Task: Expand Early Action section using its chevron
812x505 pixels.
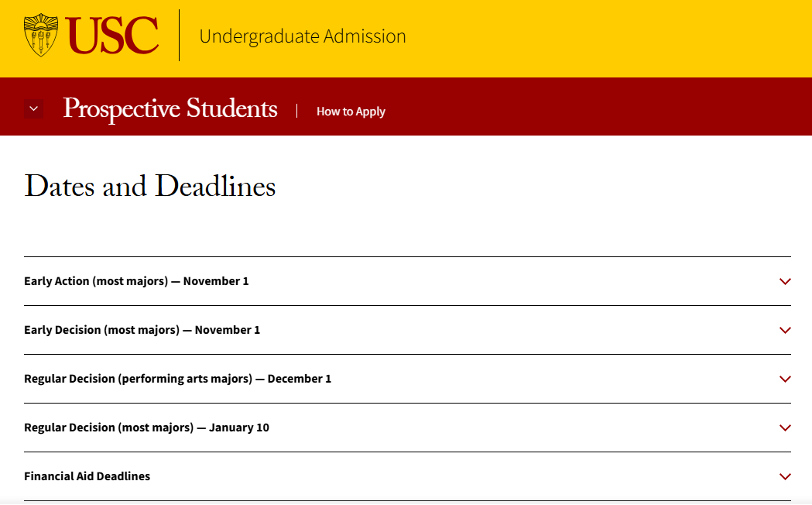Action: pyautogui.click(x=785, y=281)
